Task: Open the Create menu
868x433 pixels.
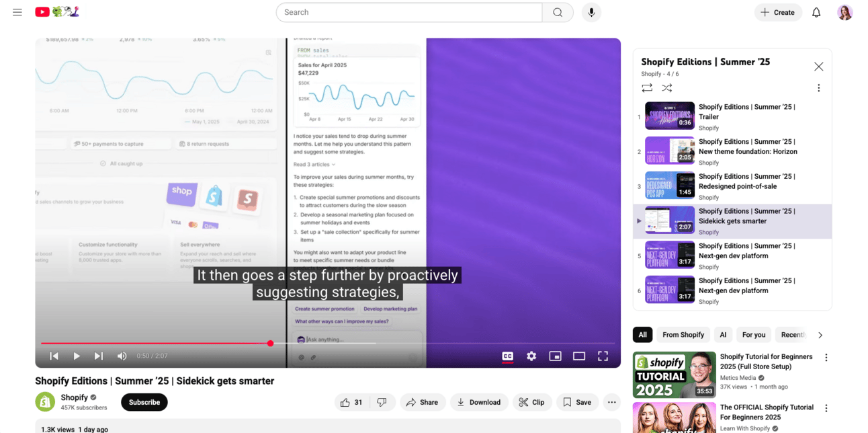Action: click(778, 12)
